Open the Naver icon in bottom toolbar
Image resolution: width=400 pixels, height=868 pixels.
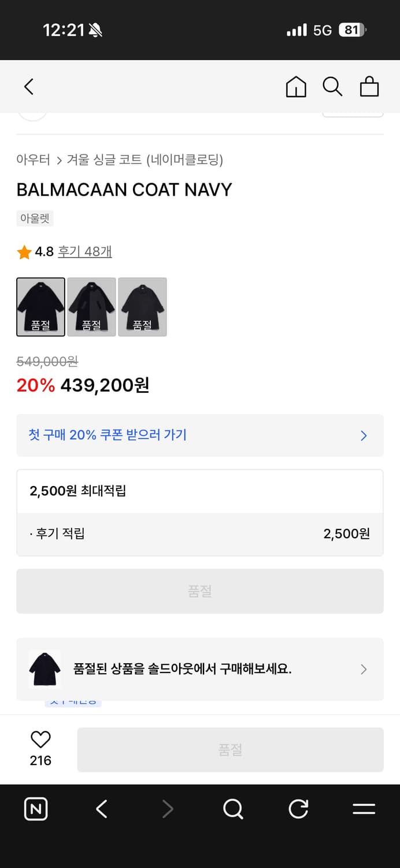click(x=35, y=809)
